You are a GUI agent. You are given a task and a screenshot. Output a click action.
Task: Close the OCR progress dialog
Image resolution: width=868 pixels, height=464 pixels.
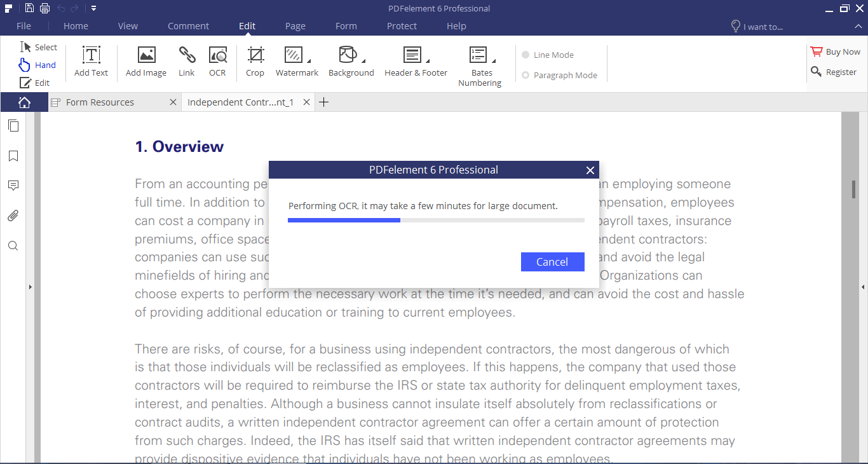(x=590, y=170)
